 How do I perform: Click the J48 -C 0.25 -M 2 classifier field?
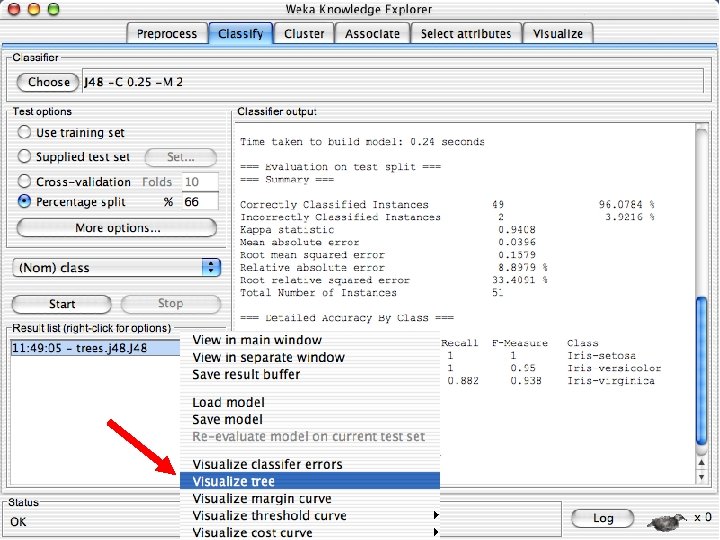[393, 81]
